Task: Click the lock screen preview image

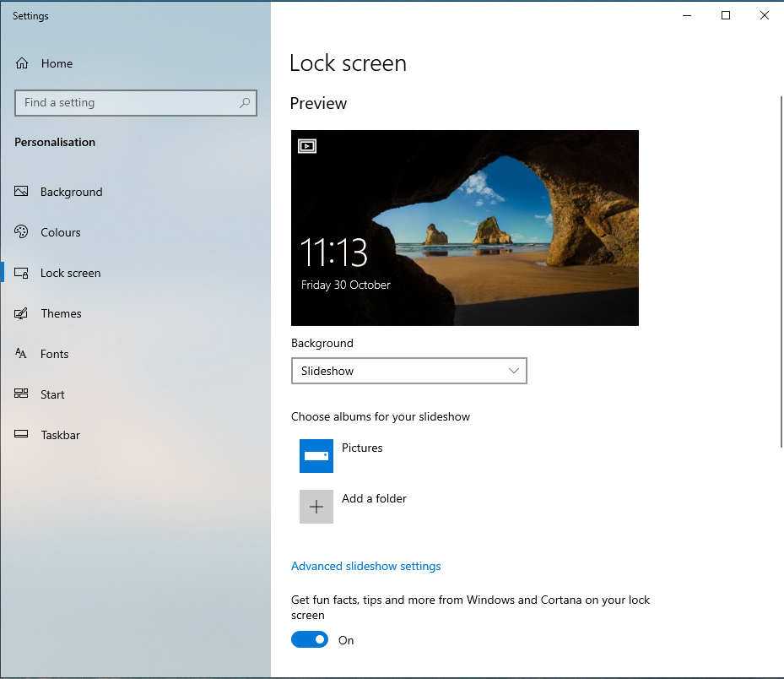Action: click(465, 228)
